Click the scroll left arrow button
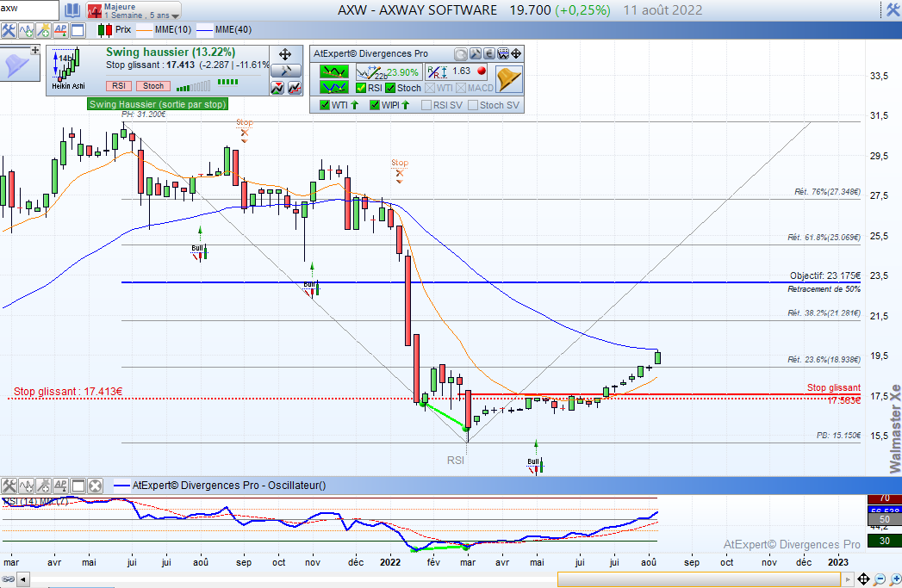Screen dimensions: 902x588 23,579
